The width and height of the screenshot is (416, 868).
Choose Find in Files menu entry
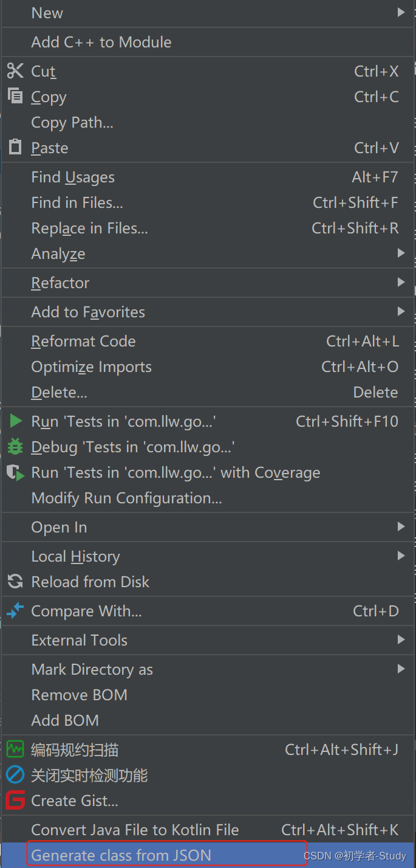77,202
